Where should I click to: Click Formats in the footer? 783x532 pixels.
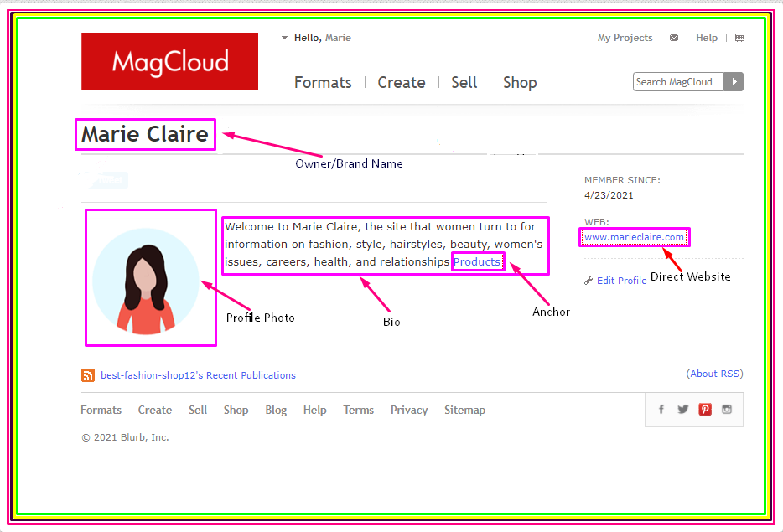tap(101, 411)
